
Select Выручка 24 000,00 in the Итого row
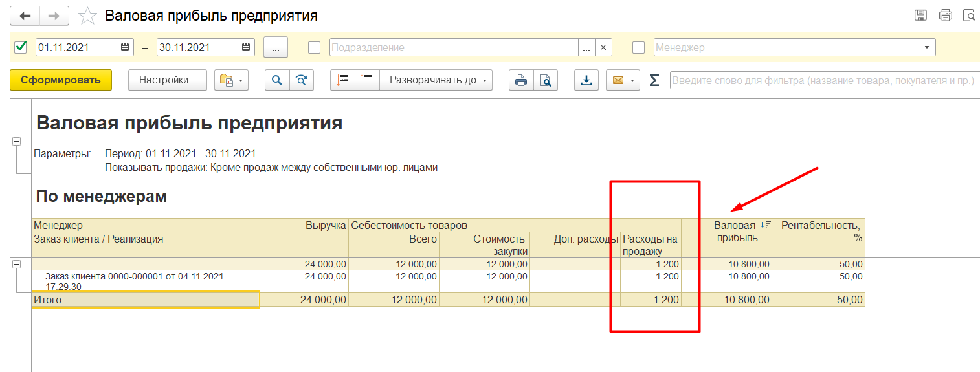[303, 300]
